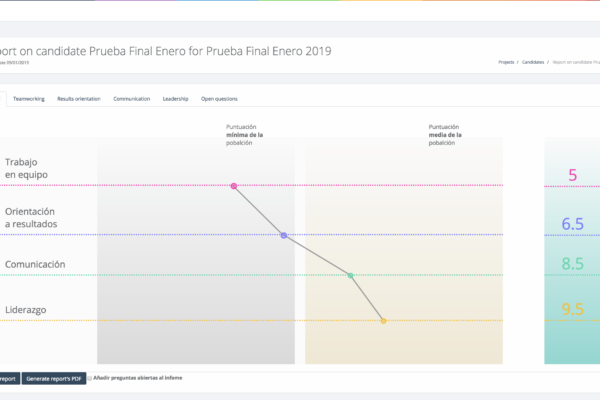The height and width of the screenshot is (400, 600).
Task: Open the Teamworking tab
Action: click(29, 99)
